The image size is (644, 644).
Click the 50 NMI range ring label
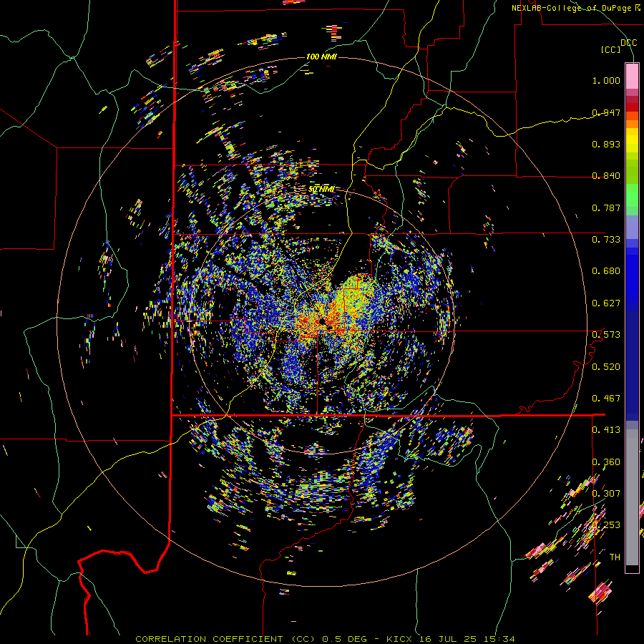pos(321,190)
